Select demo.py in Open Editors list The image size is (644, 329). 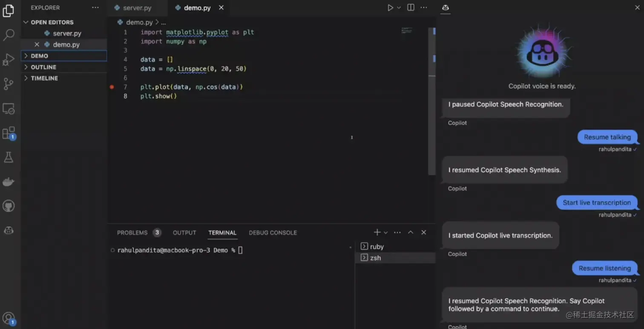click(x=64, y=44)
